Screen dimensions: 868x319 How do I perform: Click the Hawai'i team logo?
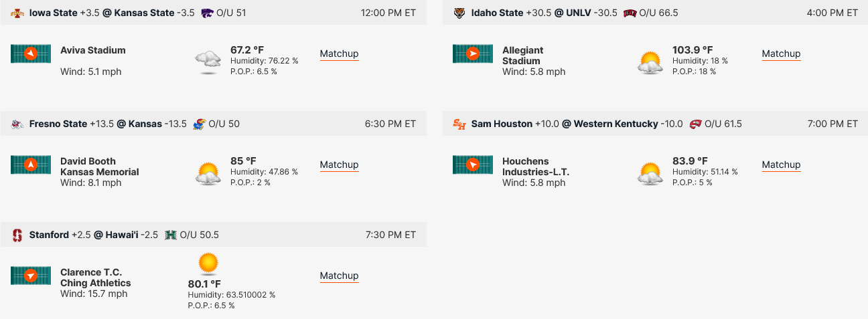pos(171,235)
